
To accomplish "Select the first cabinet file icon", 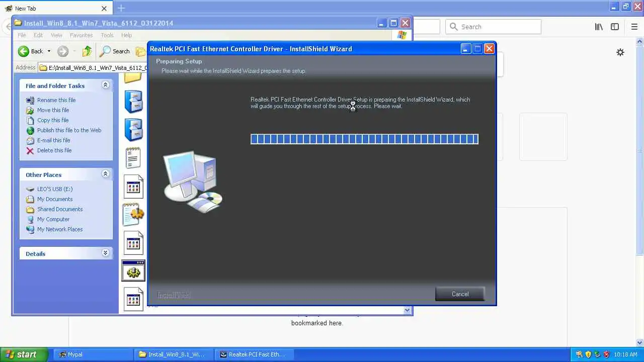I will click(134, 101).
